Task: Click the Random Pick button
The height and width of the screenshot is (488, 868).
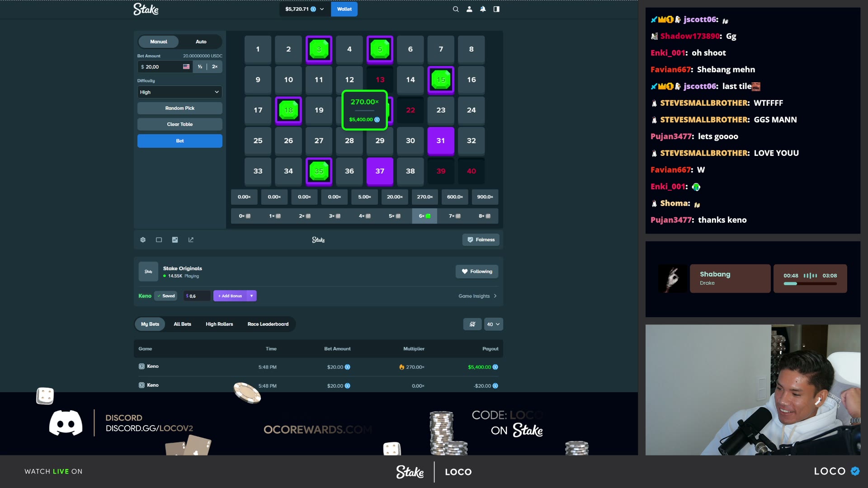Action: click(180, 108)
